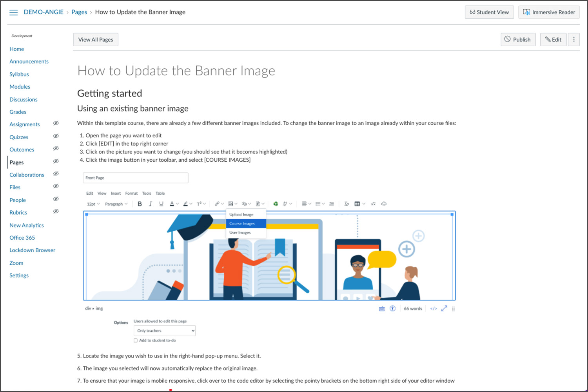Toggle the hidden eye icon next to Assignments
588x392 pixels.
[x=56, y=123]
